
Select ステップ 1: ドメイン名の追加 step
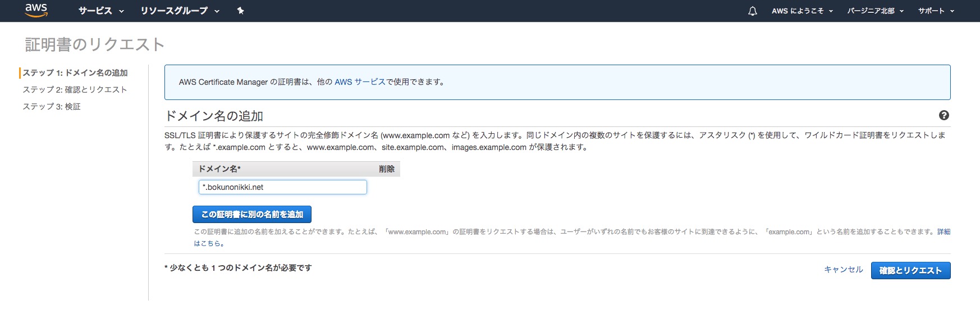[75, 72]
